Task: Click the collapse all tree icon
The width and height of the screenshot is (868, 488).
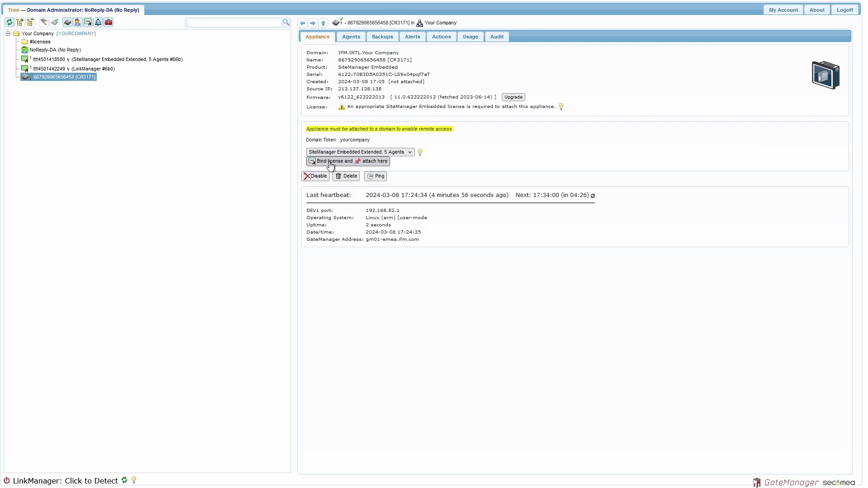Action: point(30,22)
